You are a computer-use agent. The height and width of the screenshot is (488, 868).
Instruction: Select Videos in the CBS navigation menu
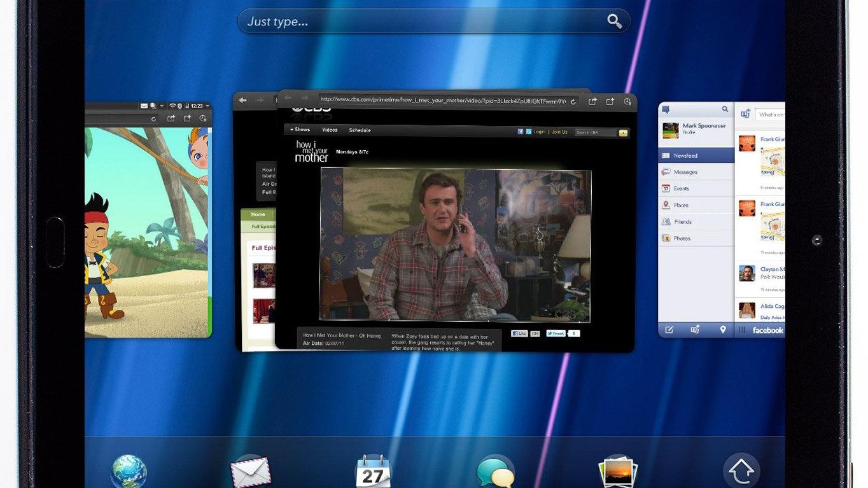(330, 129)
